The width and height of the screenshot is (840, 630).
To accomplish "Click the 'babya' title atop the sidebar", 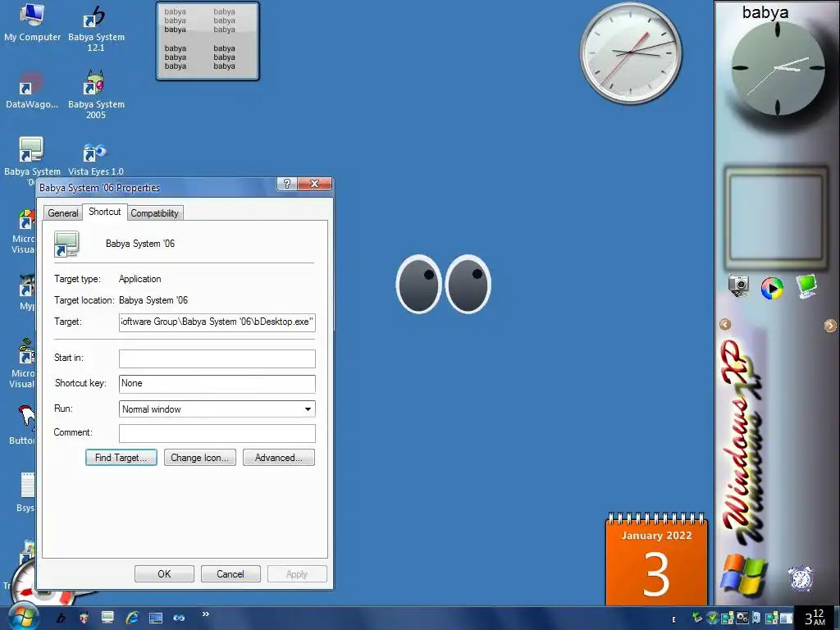I will (765, 11).
